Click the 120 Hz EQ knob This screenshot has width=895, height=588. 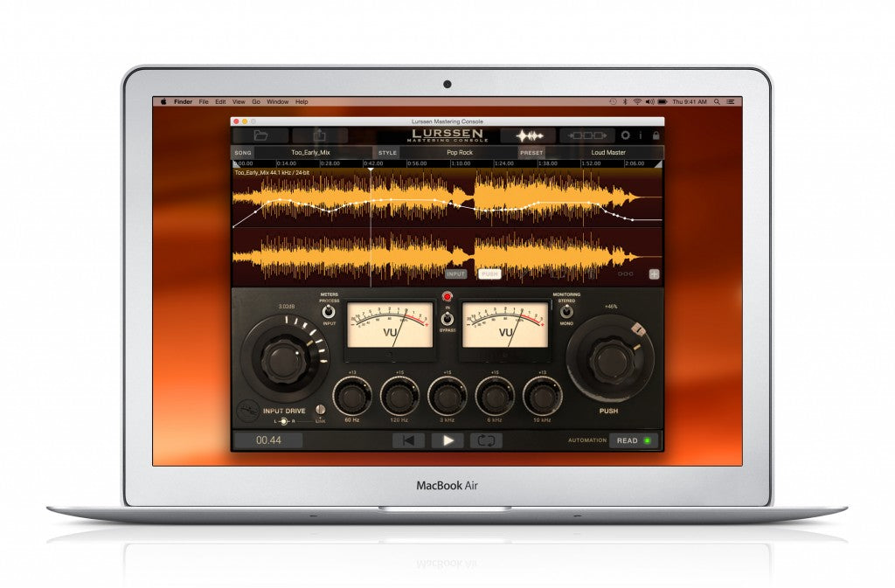coord(399,397)
